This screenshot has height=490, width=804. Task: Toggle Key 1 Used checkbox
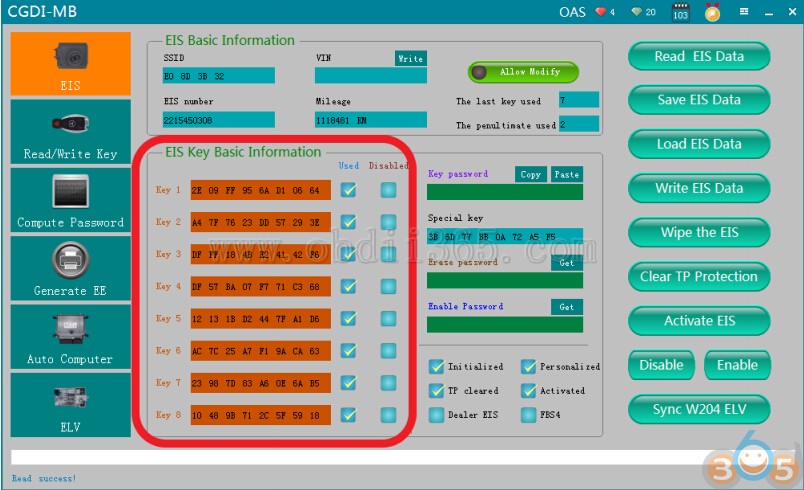click(x=348, y=190)
